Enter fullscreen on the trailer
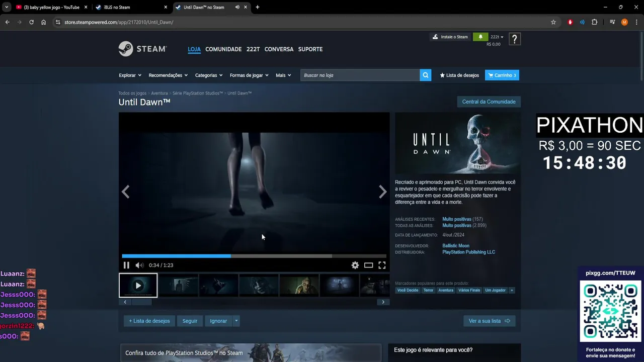644x362 pixels. click(382, 265)
